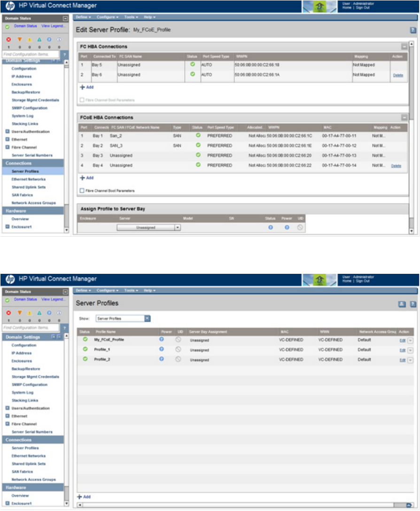Screen dimensions: 420x511
Task: Open Define menu on Server Profiles page
Action: tap(84, 290)
